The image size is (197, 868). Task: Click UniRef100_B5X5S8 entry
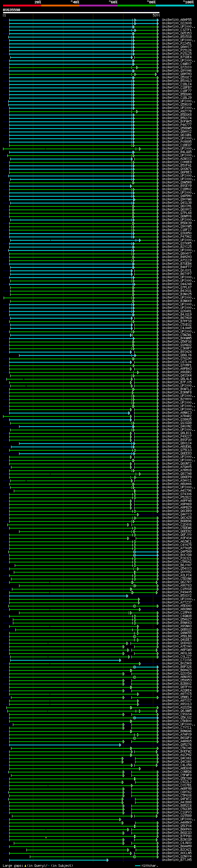coord(177,37)
